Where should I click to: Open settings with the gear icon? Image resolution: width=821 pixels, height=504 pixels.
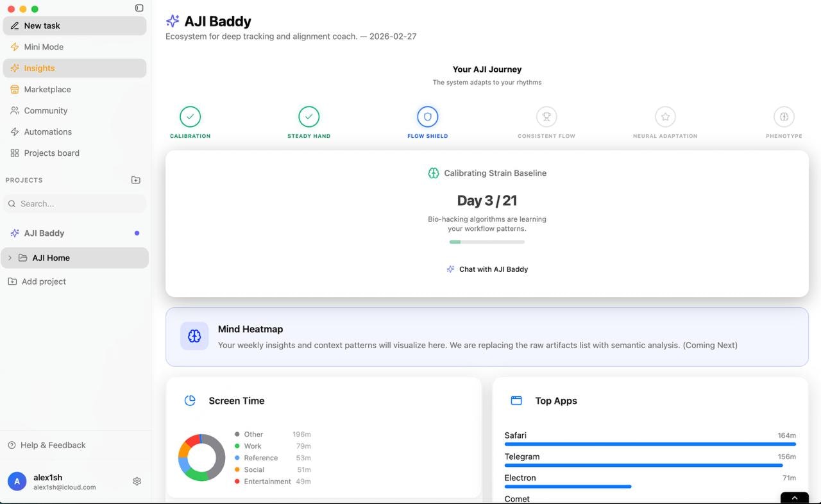point(137,482)
